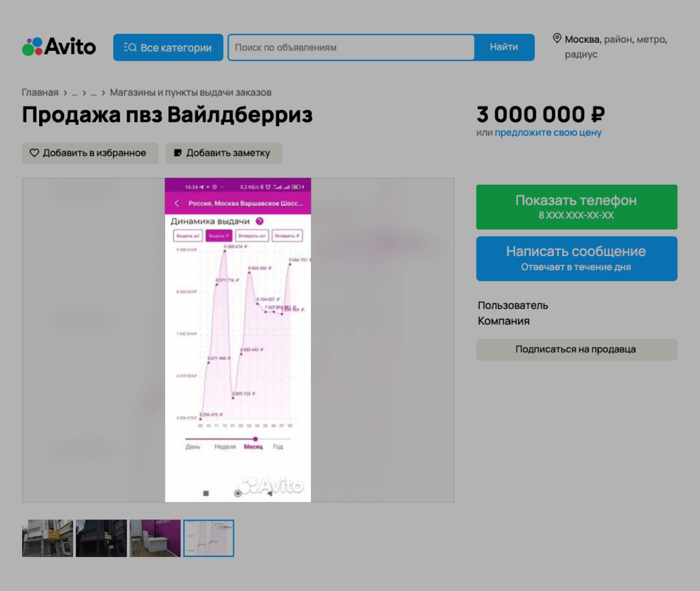Screen dimensions: 700x591
Task: Move the period slider handle
Action: click(x=256, y=439)
